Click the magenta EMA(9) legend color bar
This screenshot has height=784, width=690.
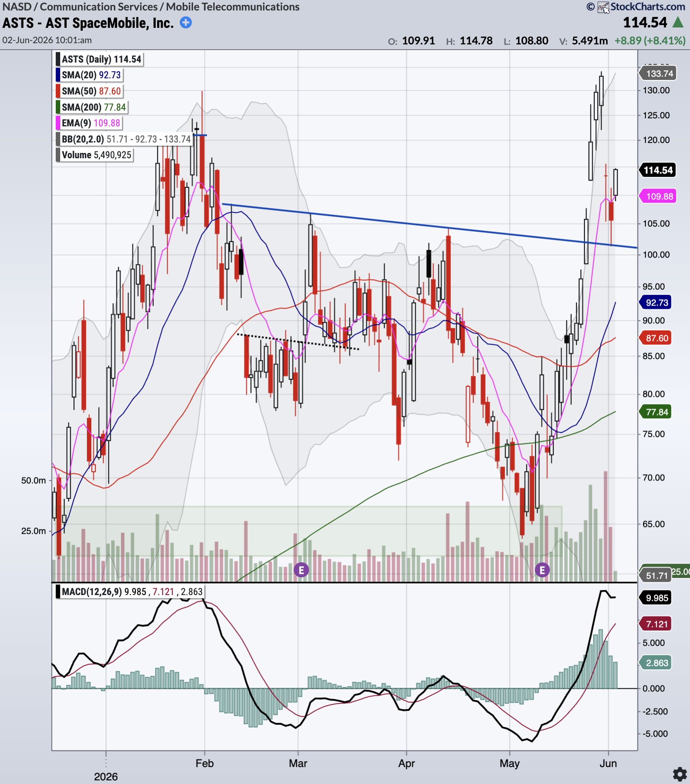[x=58, y=123]
